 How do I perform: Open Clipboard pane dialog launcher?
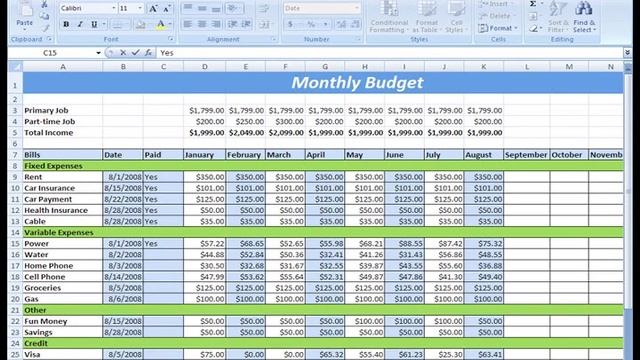click(x=49, y=39)
